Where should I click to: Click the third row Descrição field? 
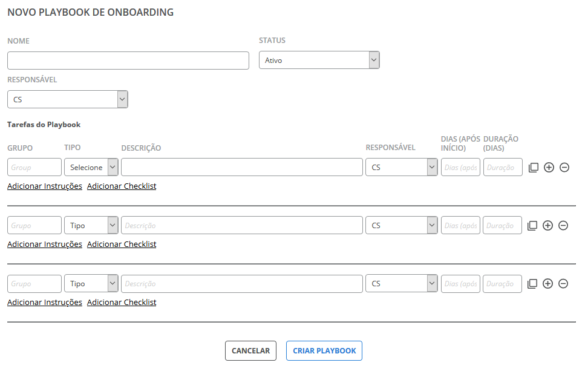click(x=242, y=284)
